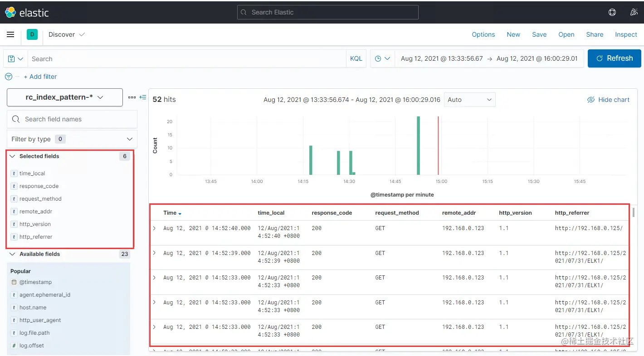This screenshot has width=644, height=356.
Task: Expand the first document row chevron
Action: (155, 228)
